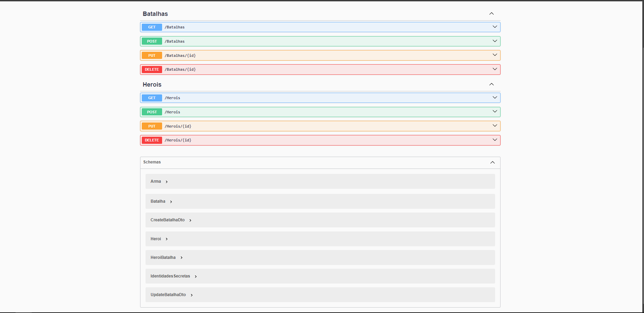Expand the IdentidadesSecretas schema
The image size is (644, 313).
196,276
